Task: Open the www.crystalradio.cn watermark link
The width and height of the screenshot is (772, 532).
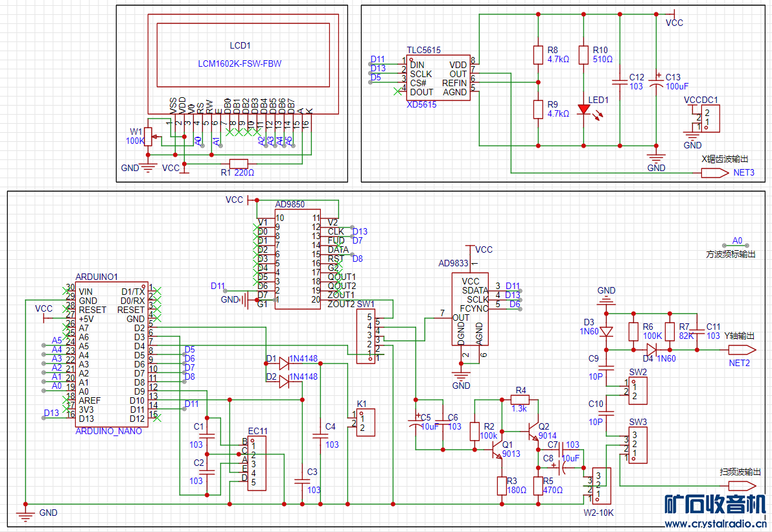Action: pyautogui.click(x=716, y=524)
